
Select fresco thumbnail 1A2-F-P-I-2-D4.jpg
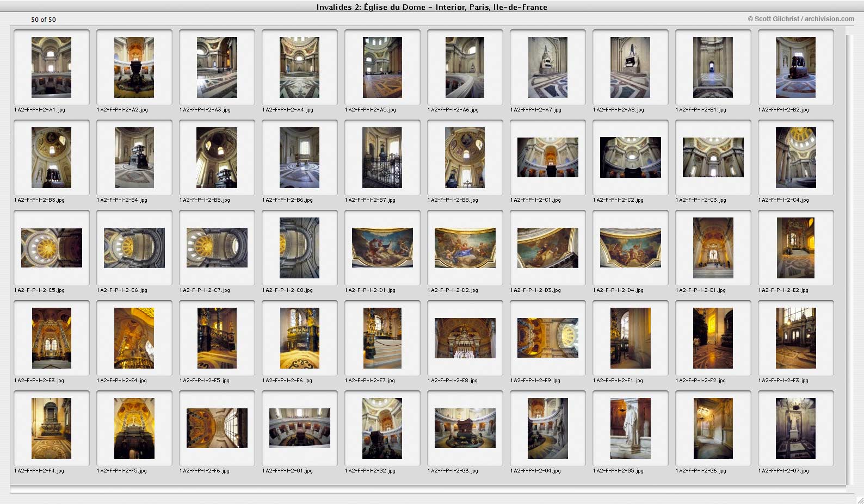[x=631, y=248]
